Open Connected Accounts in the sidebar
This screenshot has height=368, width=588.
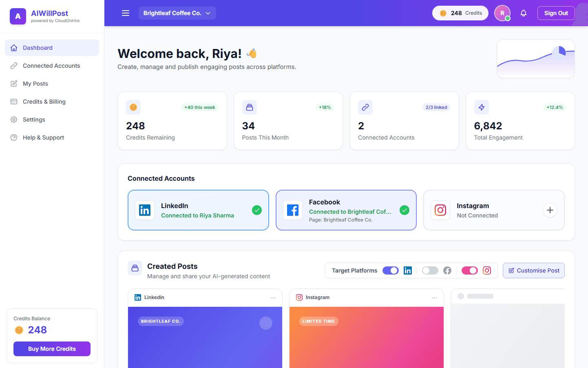point(52,66)
